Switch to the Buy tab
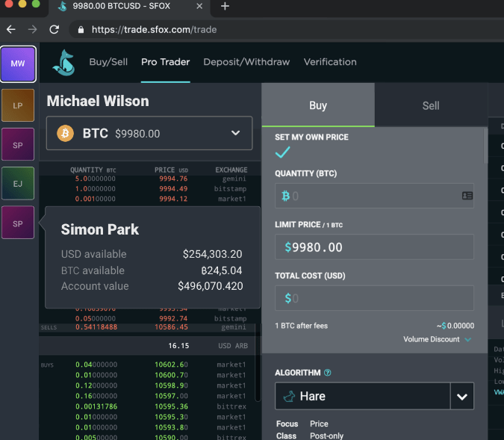 point(318,105)
